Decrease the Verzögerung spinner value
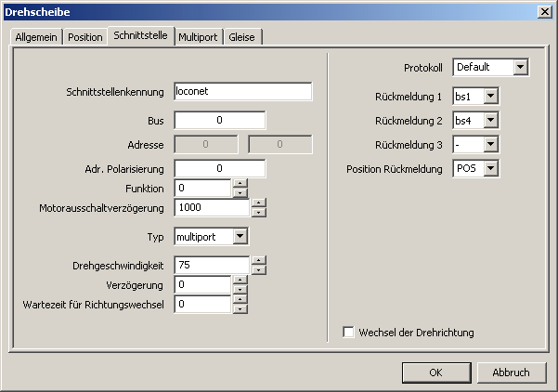 click(240, 289)
